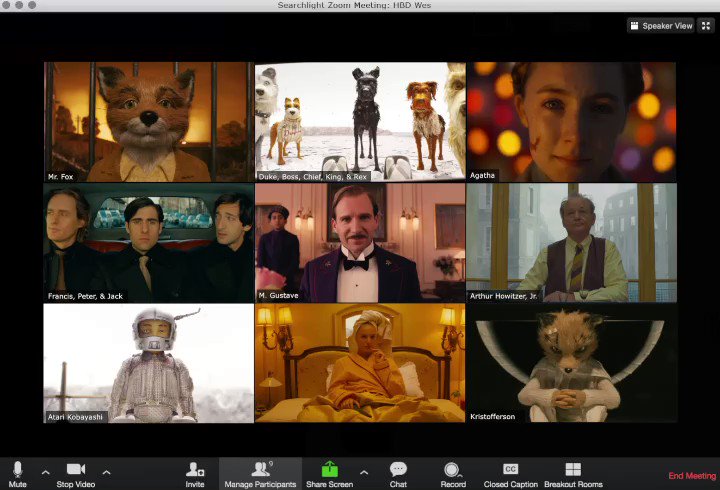The image size is (720, 490).
Task: Click the Arthur Howitzer, Jr. name label
Action: [503, 296]
